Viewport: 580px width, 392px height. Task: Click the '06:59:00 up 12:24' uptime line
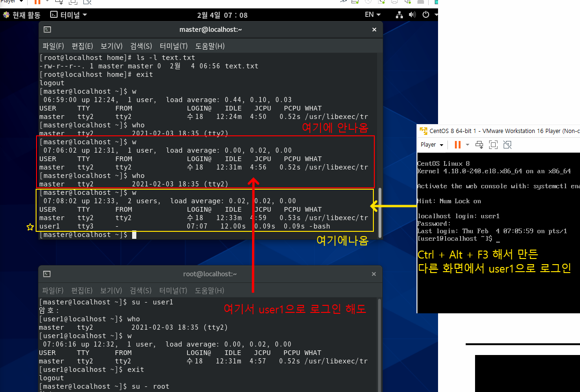(x=167, y=100)
